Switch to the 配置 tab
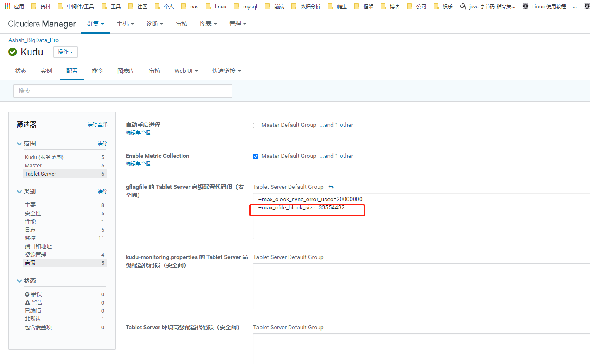This screenshot has width=590, height=364. [72, 71]
